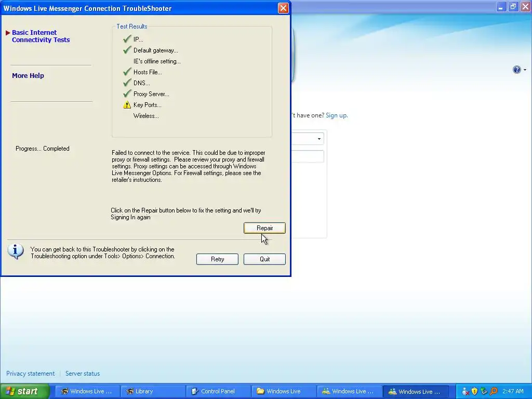532x399 pixels.
Task: Click the Key Ports warning icon
Action: (x=127, y=105)
